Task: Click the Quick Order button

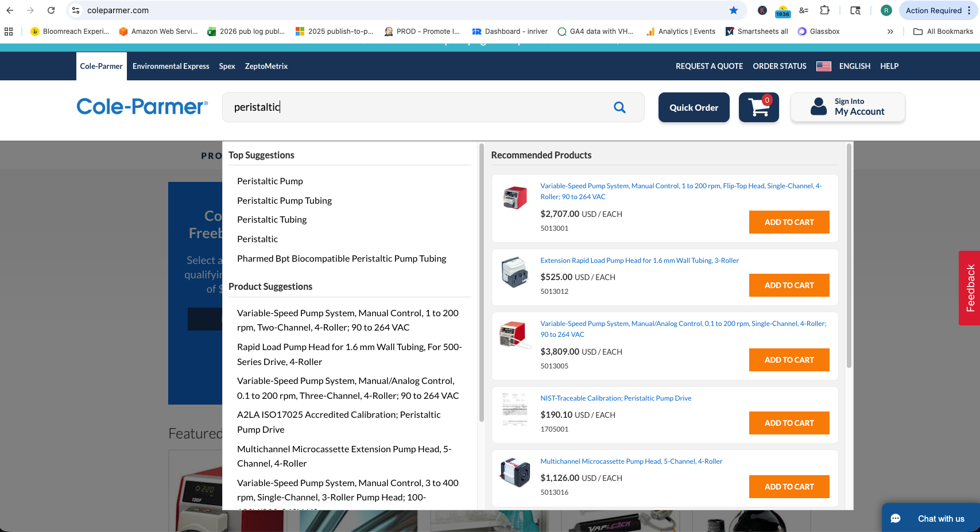Action: pyautogui.click(x=694, y=107)
